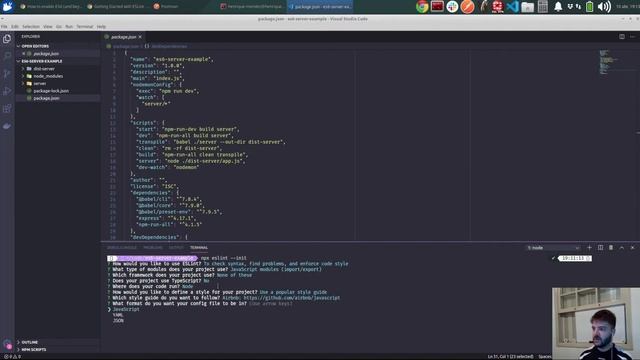Open the Extensions view
This screenshot has height=360, width=640.
pos(7,109)
